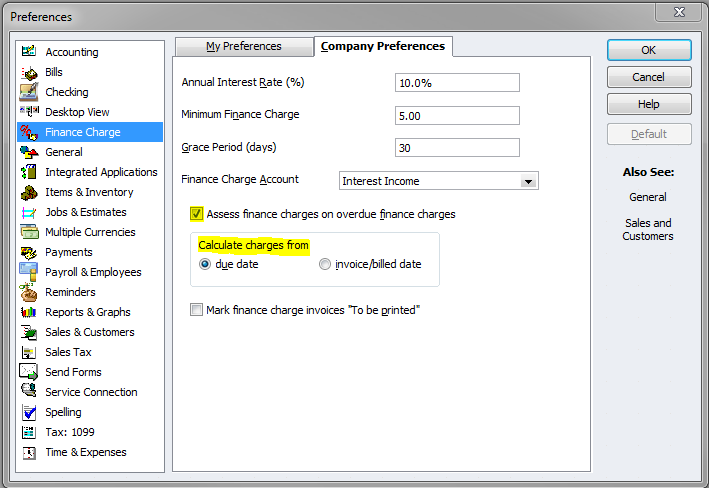Click the Annual Interest Rate field
709x488 pixels.
click(457, 83)
